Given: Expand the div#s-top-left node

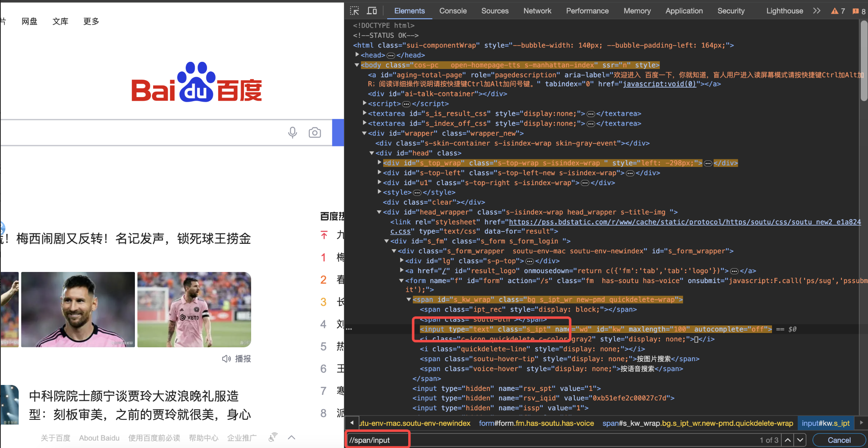Looking at the screenshot, I should (379, 172).
